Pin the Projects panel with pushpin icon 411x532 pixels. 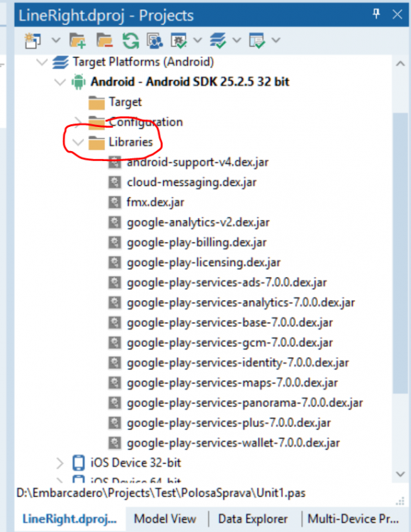tap(376, 14)
